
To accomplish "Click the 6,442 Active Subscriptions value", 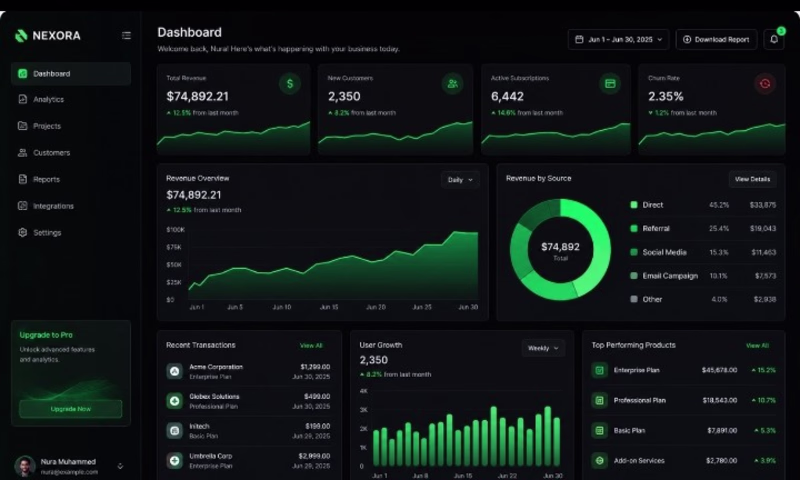I will click(x=507, y=96).
